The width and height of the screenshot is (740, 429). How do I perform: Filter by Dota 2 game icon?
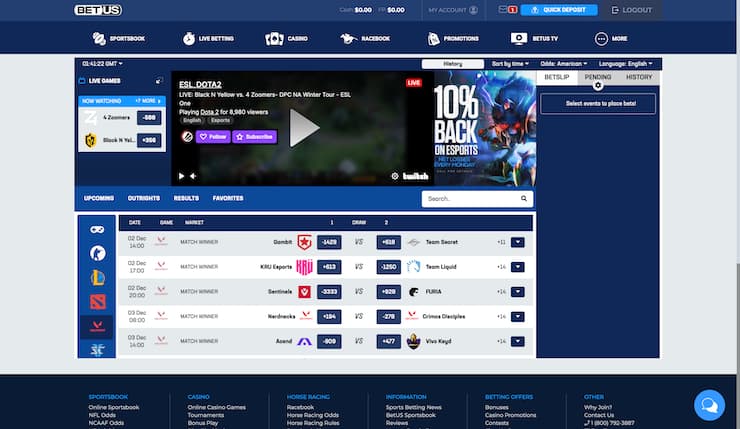[97, 302]
